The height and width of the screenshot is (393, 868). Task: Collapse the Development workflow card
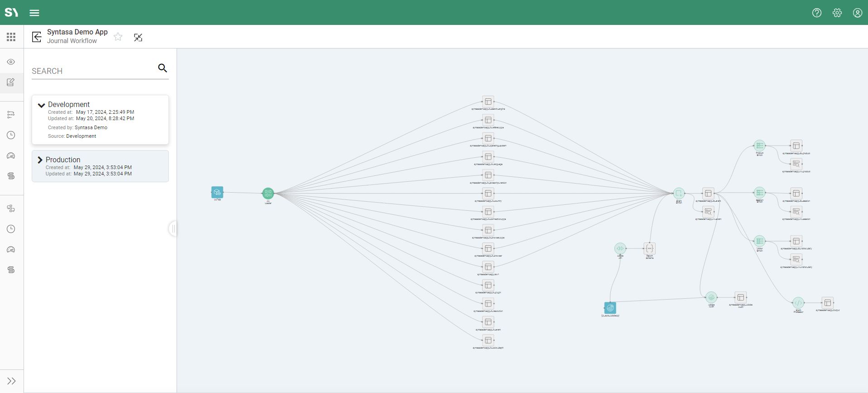(41, 105)
